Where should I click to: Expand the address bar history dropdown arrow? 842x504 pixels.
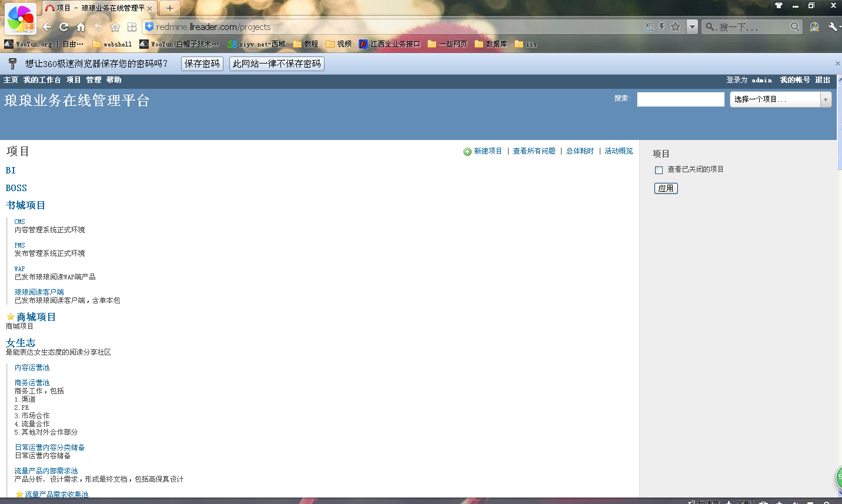692,27
